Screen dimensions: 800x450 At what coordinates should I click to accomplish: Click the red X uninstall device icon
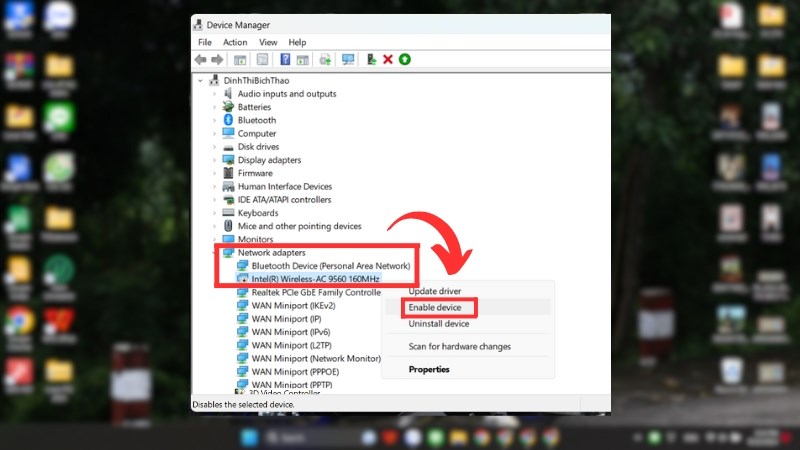[388, 60]
